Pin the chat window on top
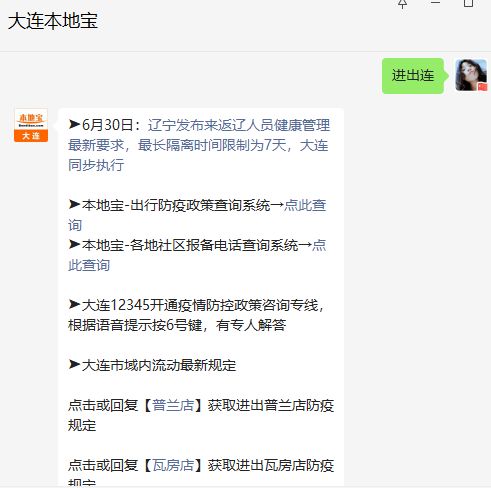The image size is (491, 488). click(x=403, y=3)
